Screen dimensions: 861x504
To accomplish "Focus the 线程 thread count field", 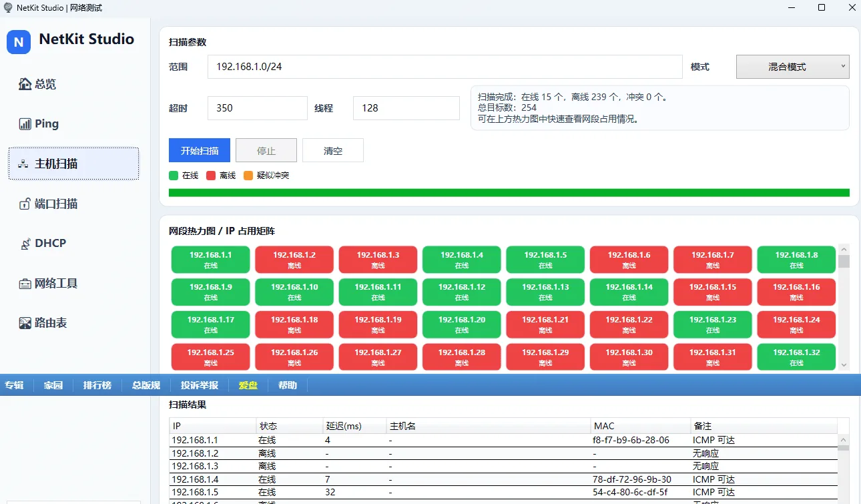I will 406,108.
